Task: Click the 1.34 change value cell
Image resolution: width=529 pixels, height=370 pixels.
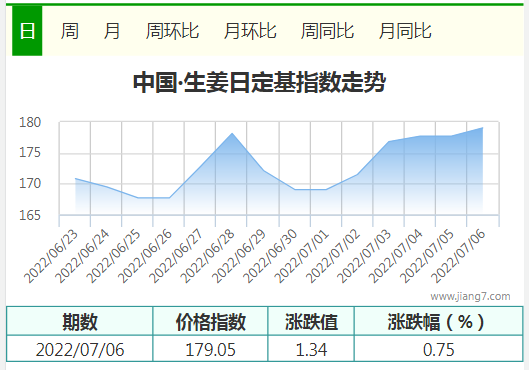Action: tap(311, 349)
